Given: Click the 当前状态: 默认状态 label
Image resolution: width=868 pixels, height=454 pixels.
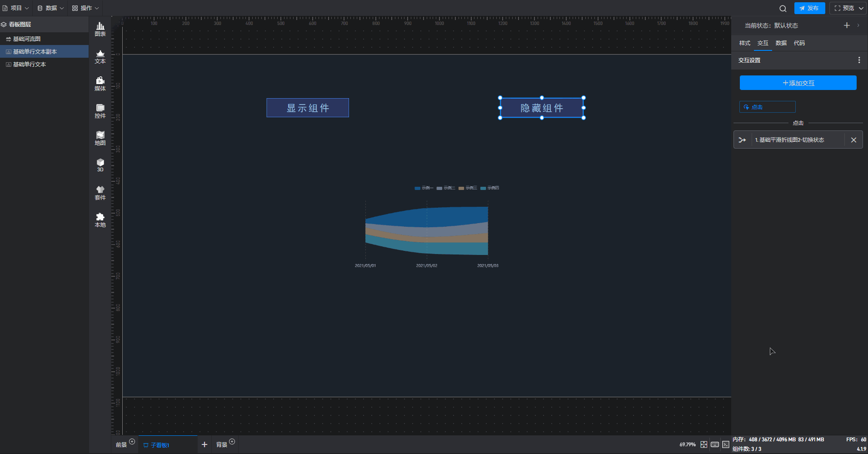Looking at the screenshot, I should (771, 25).
